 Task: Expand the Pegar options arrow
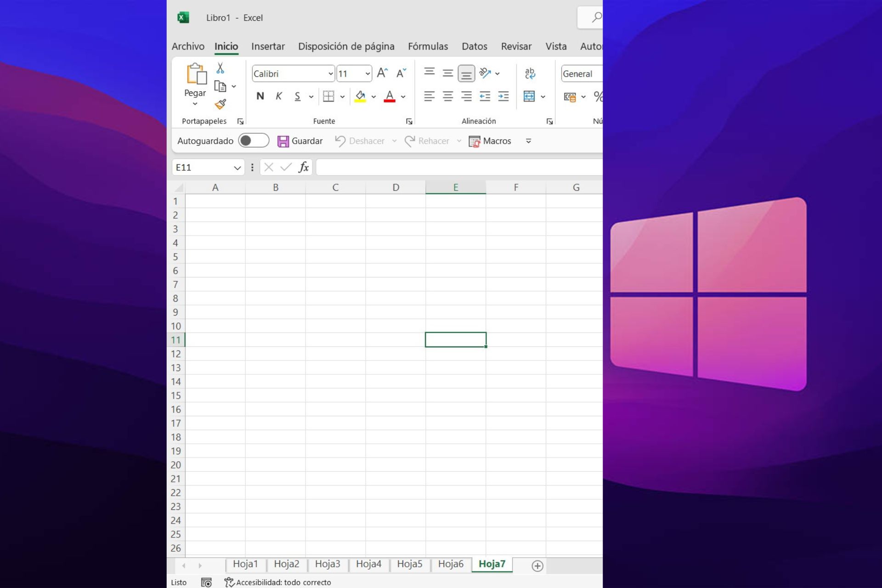coord(195,104)
